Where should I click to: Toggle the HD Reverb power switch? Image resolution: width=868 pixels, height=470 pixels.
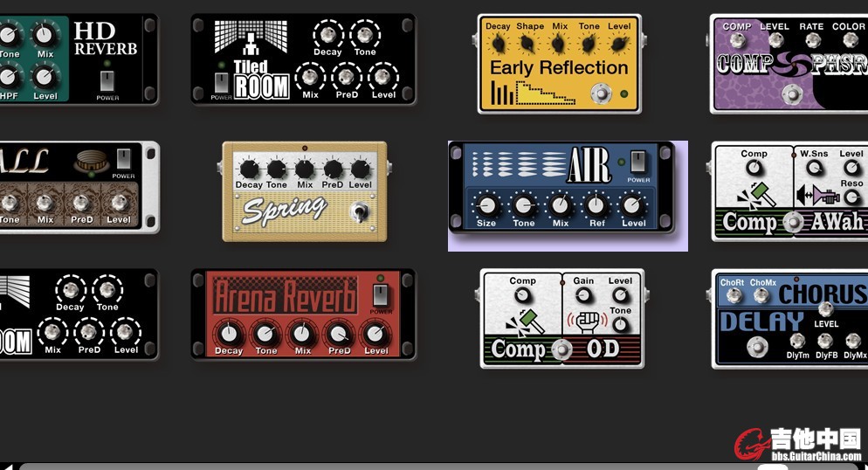[x=107, y=79]
